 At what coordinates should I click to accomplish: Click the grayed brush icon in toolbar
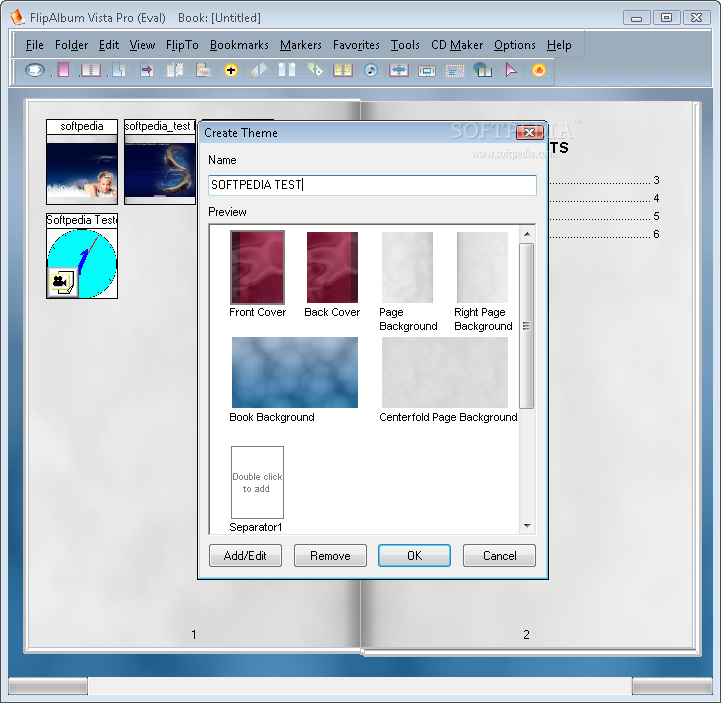click(259, 70)
